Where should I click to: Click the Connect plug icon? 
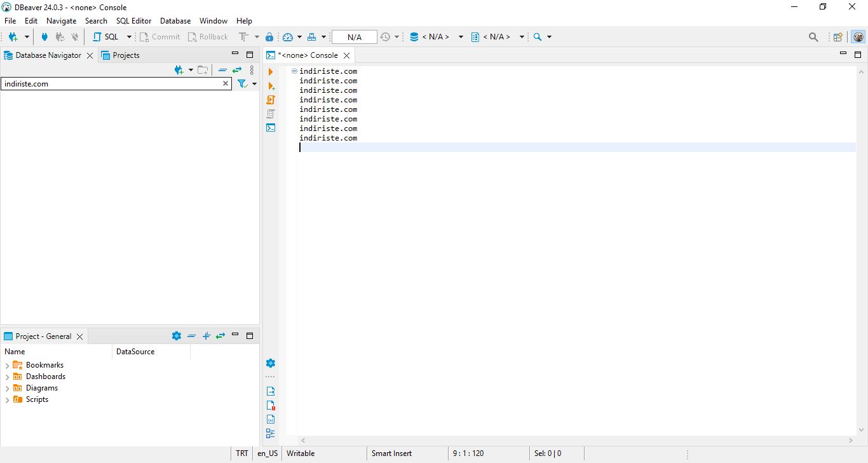pyautogui.click(x=44, y=37)
